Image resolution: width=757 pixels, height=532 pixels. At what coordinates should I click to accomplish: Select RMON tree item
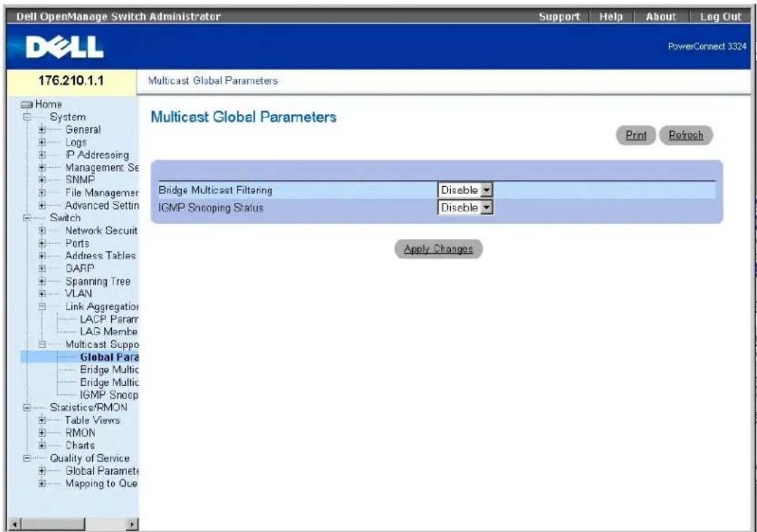[x=80, y=433]
